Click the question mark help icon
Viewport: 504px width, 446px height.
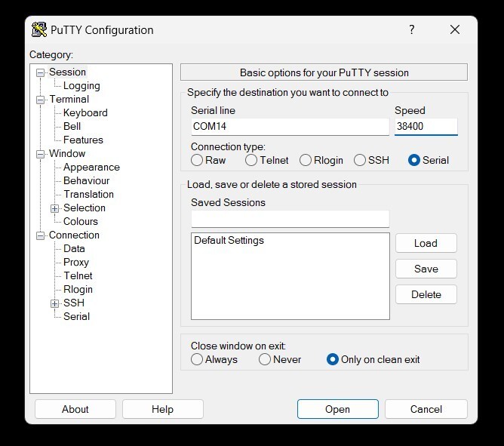pyautogui.click(x=412, y=30)
